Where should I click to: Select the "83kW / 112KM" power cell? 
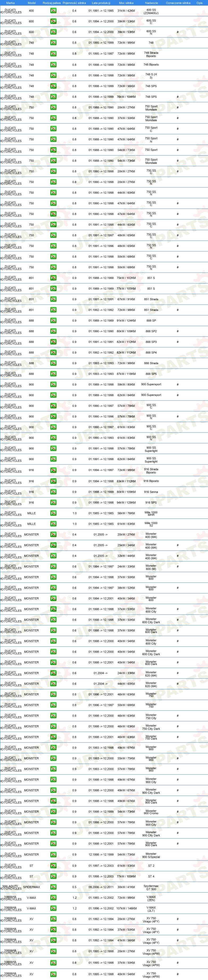(x=126, y=481)
